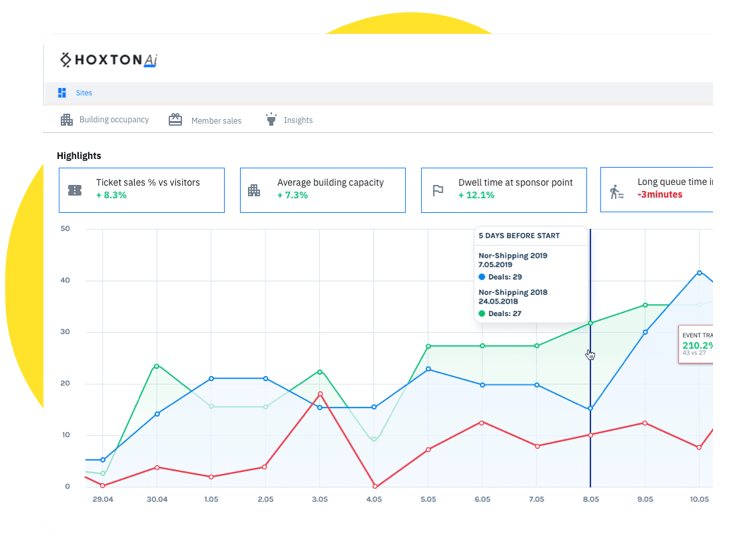Click the flag icon in Dwell time card
731x543 pixels.
click(438, 191)
